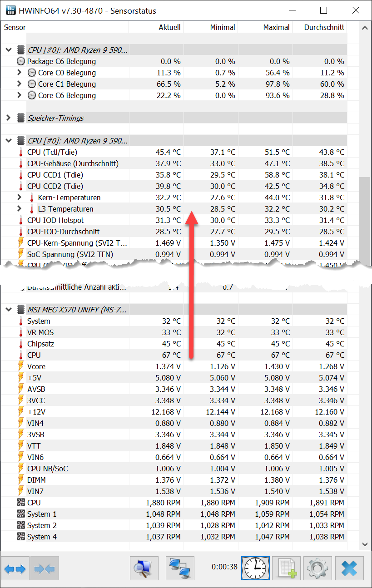The width and height of the screenshot is (372, 588).
Task: Select the VIN4 voltage row
Action: [x=174, y=423]
